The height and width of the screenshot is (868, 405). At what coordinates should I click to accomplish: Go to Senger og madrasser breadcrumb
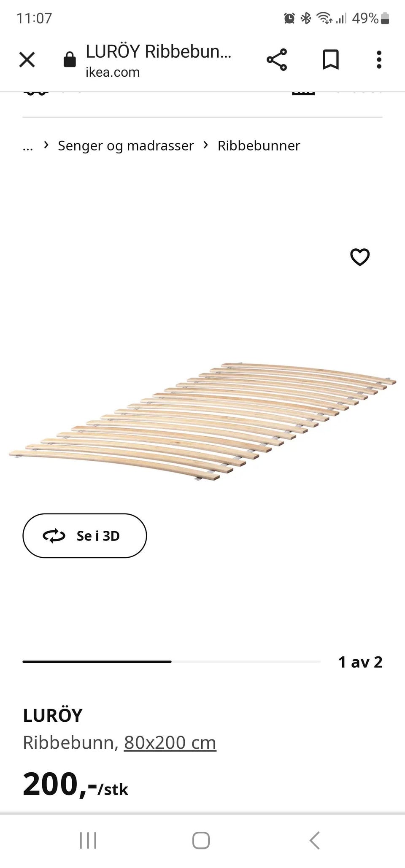pyautogui.click(x=126, y=145)
